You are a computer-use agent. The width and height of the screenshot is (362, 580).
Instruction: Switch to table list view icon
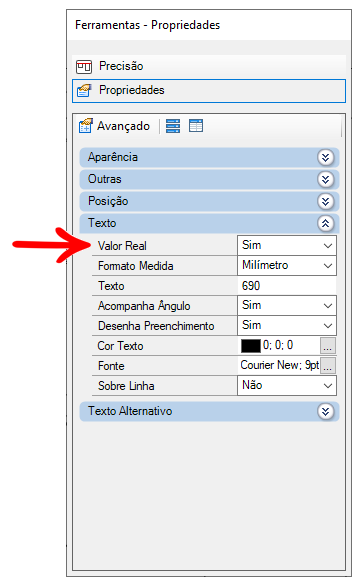196,126
